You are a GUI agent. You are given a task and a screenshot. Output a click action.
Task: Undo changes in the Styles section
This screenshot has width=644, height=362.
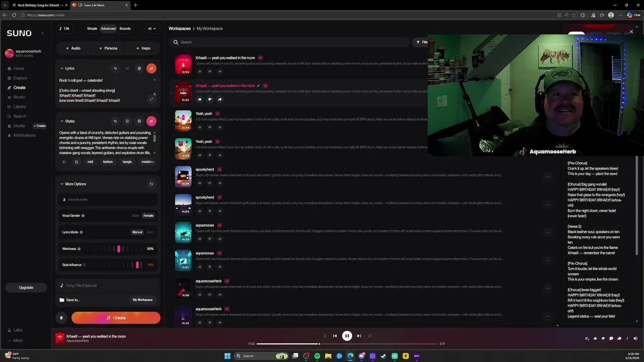click(115, 121)
